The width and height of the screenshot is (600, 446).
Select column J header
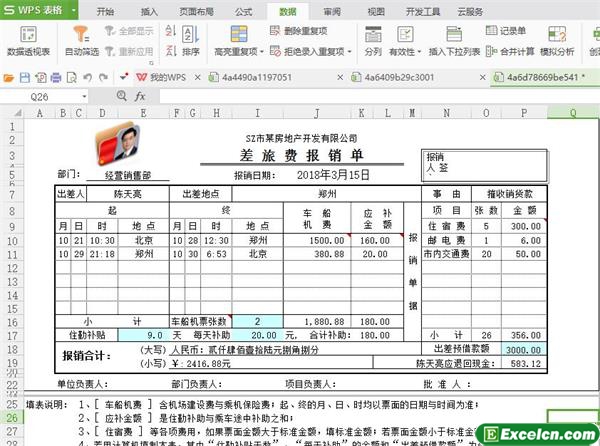[317, 113]
